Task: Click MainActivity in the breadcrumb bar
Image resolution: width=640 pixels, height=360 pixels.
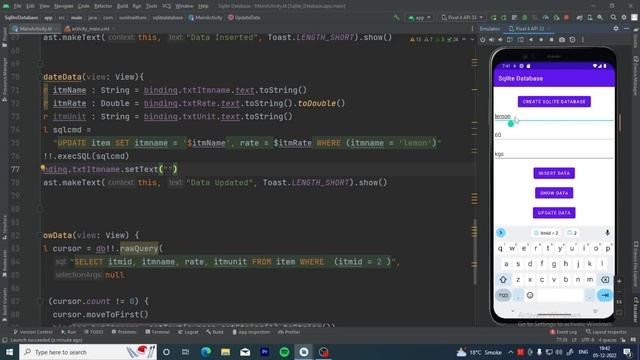Action: click(x=206, y=18)
